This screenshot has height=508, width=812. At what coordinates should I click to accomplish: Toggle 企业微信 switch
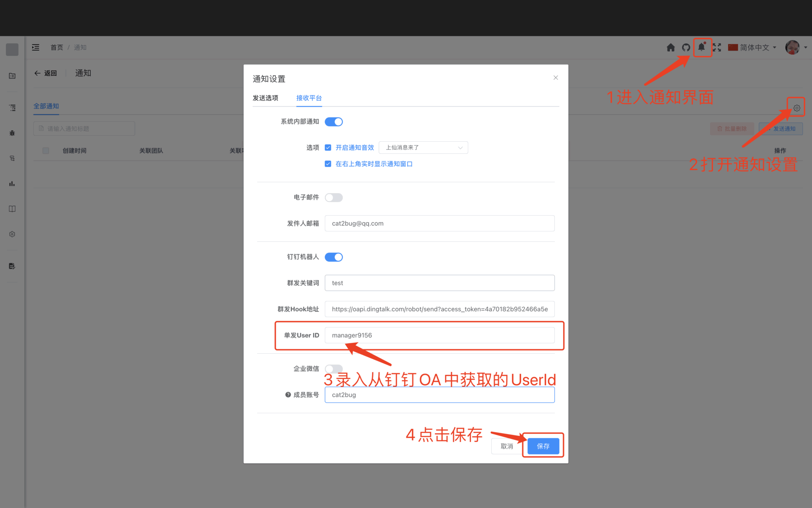[334, 369]
